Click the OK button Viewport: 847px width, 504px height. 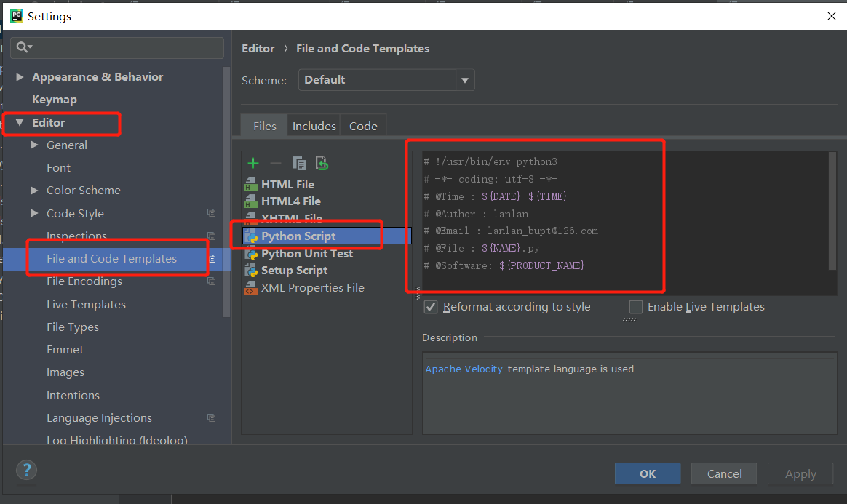[647, 473]
